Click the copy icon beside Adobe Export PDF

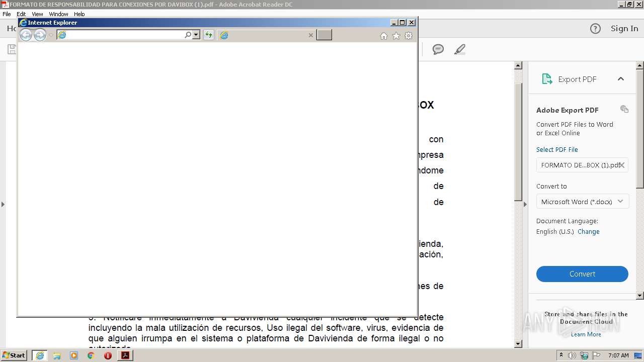[x=624, y=109]
